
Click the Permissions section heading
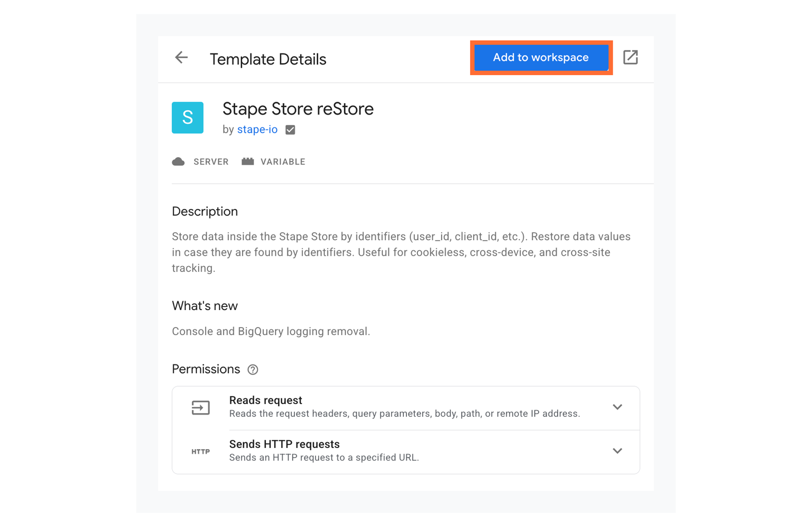[x=206, y=369]
